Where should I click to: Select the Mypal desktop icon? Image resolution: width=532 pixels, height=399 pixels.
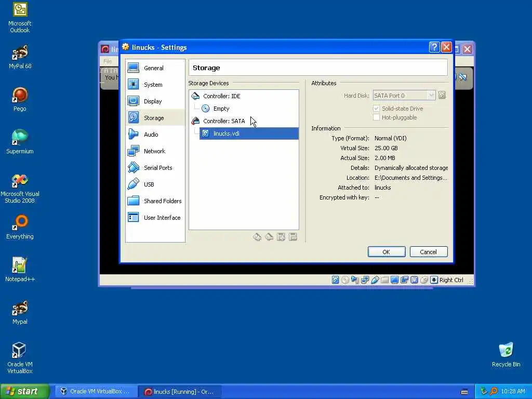(x=20, y=312)
